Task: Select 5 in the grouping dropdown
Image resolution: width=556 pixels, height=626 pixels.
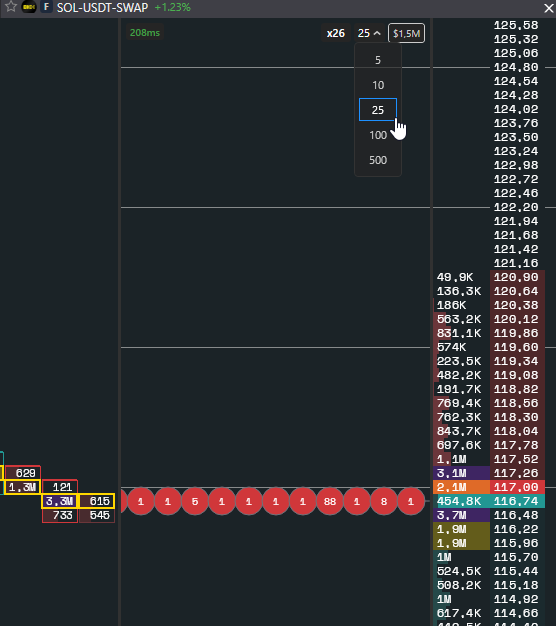Action: (378, 60)
